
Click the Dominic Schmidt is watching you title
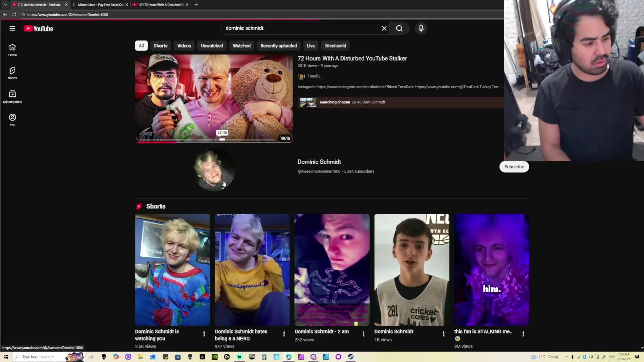156,335
